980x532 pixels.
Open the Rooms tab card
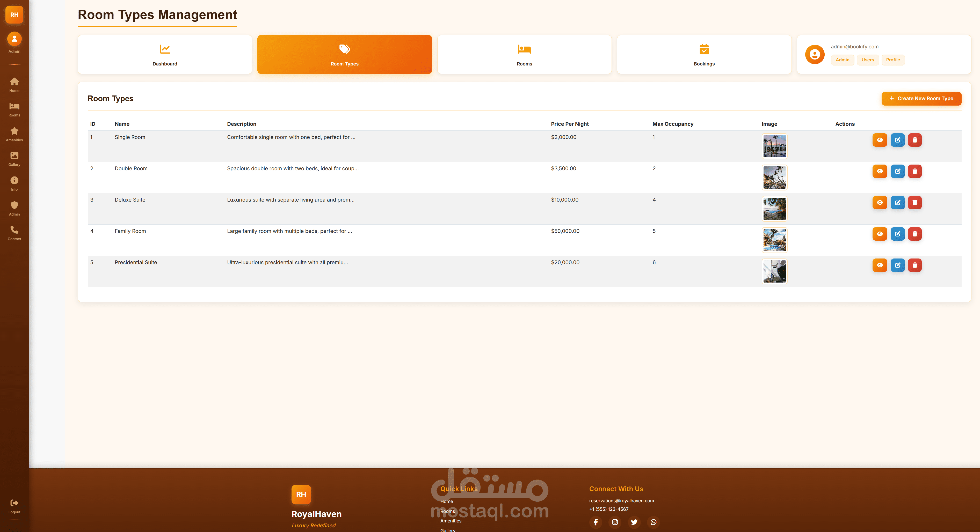coord(524,55)
